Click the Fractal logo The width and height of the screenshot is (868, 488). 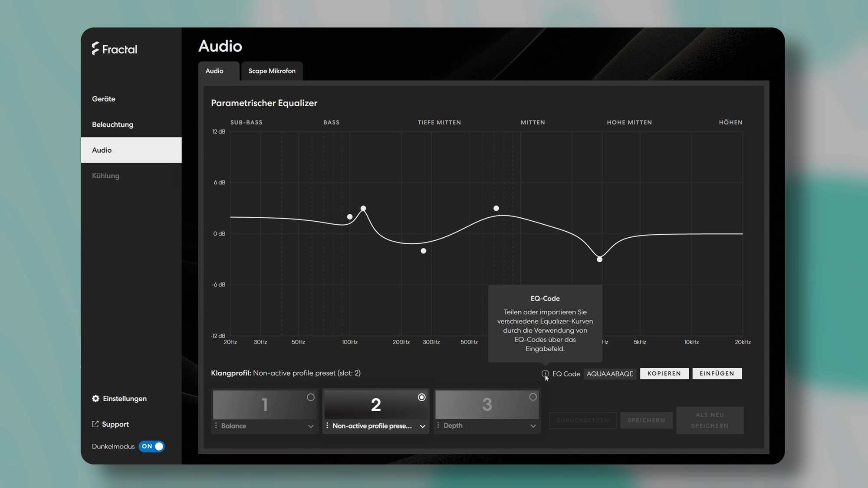point(115,49)
